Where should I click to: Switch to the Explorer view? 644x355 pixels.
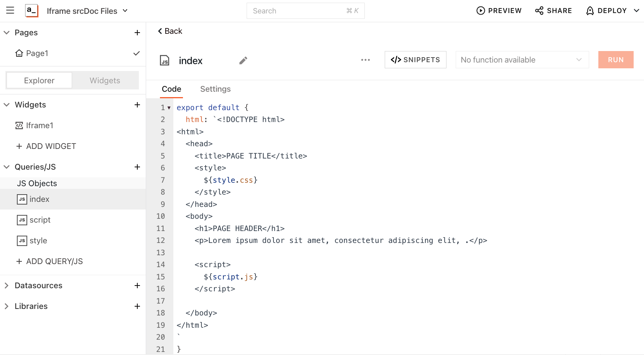click(x=39, y=81)
